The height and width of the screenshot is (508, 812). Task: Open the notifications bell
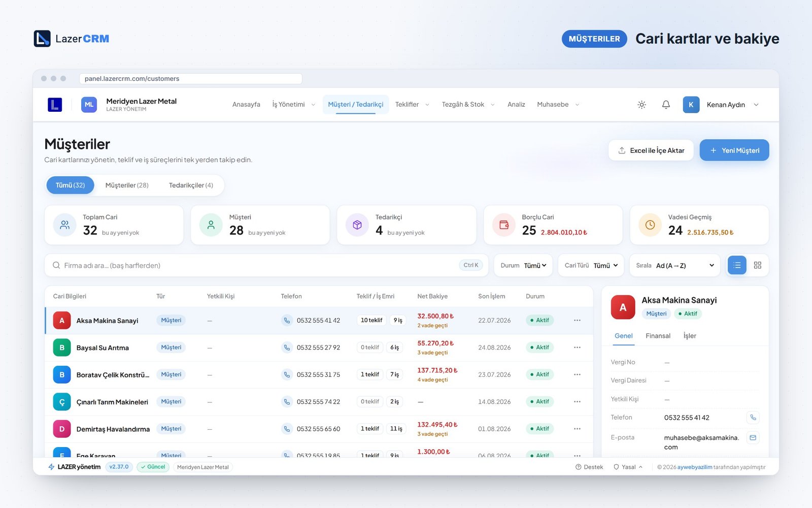click(x=666, y=105)
